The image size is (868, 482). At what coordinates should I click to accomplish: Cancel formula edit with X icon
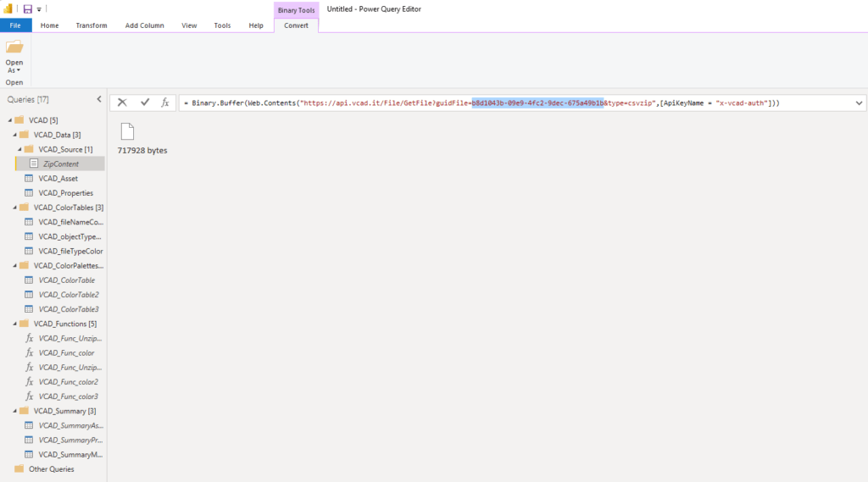122,102
